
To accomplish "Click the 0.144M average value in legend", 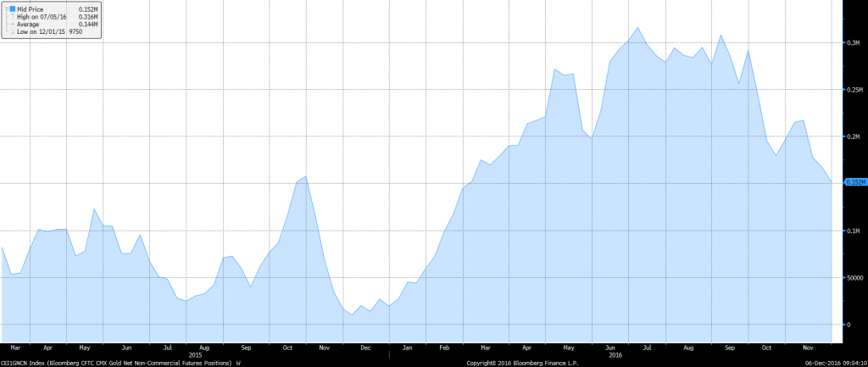I will [x=88, y=25].
